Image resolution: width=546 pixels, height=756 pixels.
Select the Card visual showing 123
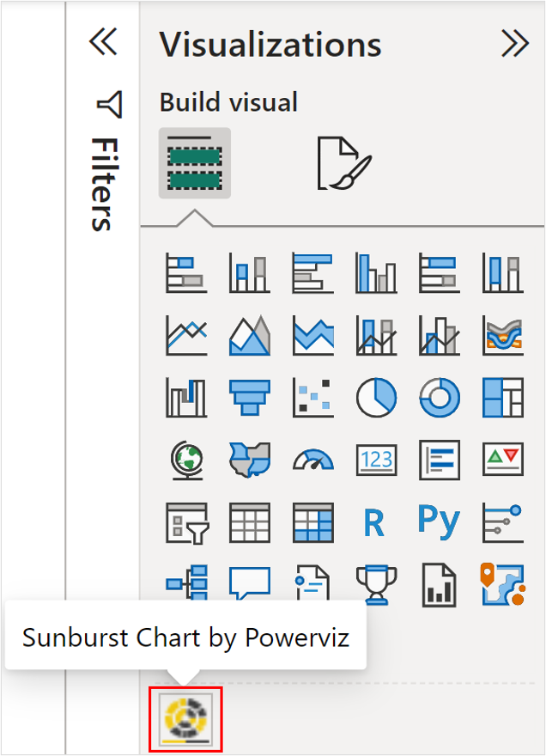tap(376, 460)
